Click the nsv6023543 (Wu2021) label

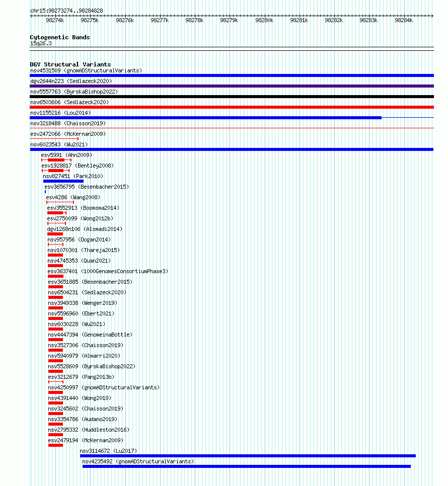click(x=59, y=144)
